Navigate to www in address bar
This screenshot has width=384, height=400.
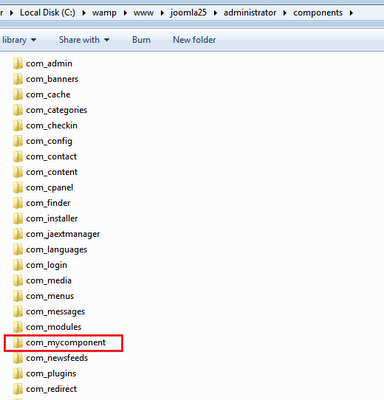[x=143, y=13]
